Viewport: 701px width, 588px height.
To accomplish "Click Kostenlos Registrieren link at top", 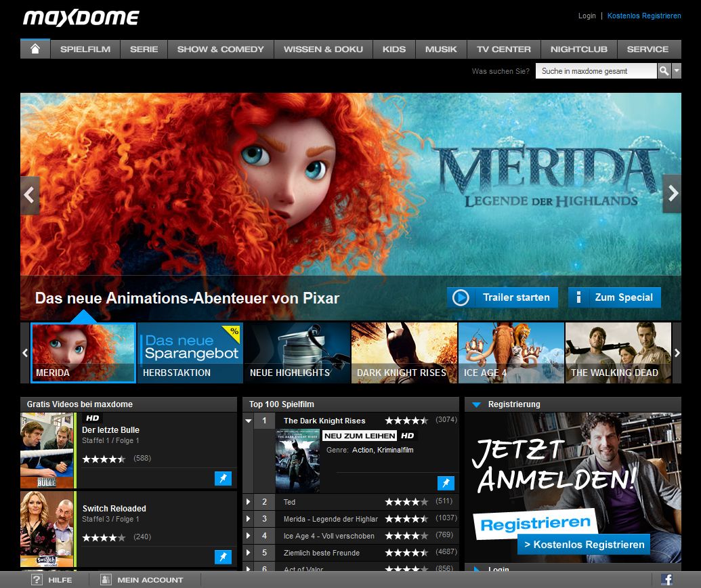I will (x=644, y=16).
